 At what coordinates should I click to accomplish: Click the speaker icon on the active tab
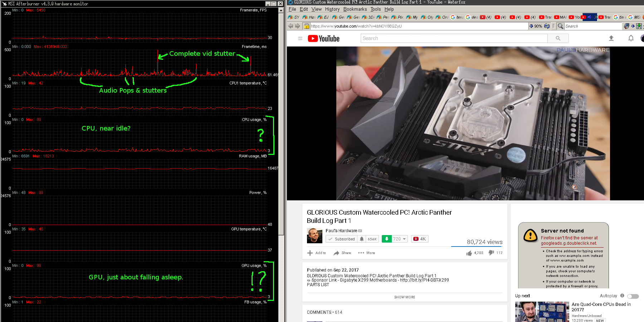coord(589,17)
